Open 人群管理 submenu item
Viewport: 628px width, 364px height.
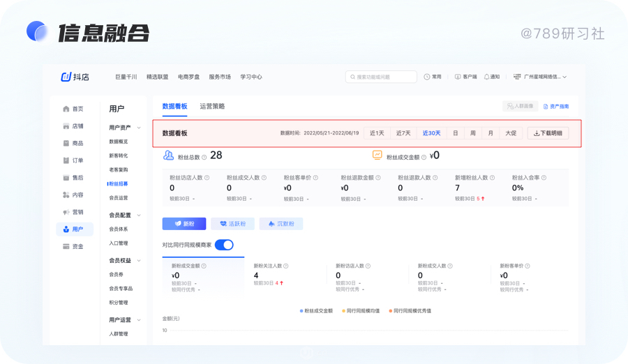coord(119,334)
